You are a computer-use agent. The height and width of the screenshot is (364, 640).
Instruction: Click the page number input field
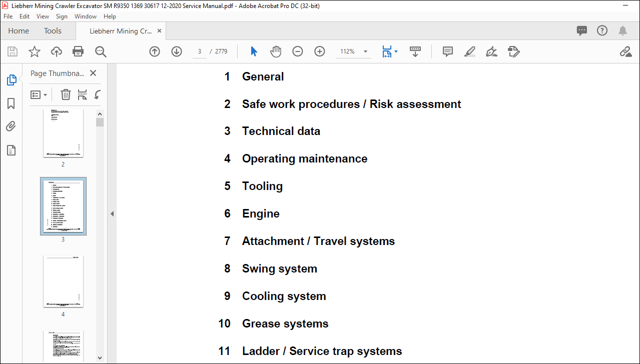click(200, 51)
